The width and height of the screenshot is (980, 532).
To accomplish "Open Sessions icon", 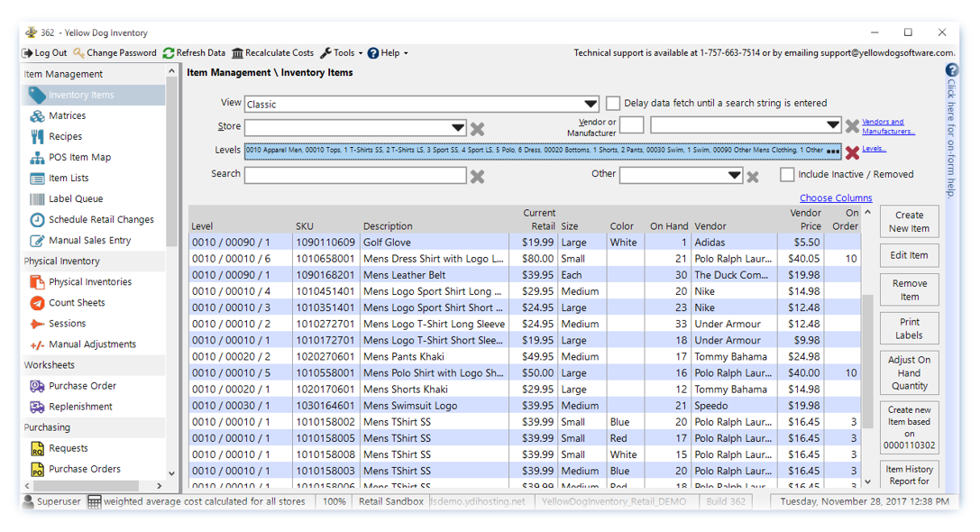I will 38,323.
